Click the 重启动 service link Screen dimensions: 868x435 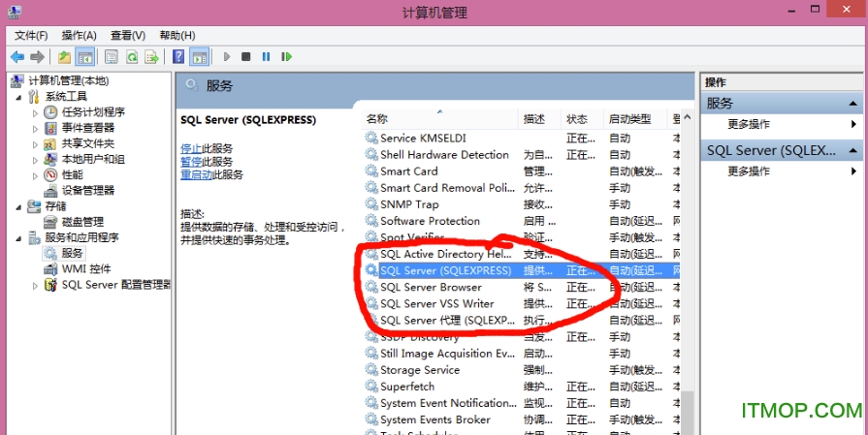tap(197, 174)
